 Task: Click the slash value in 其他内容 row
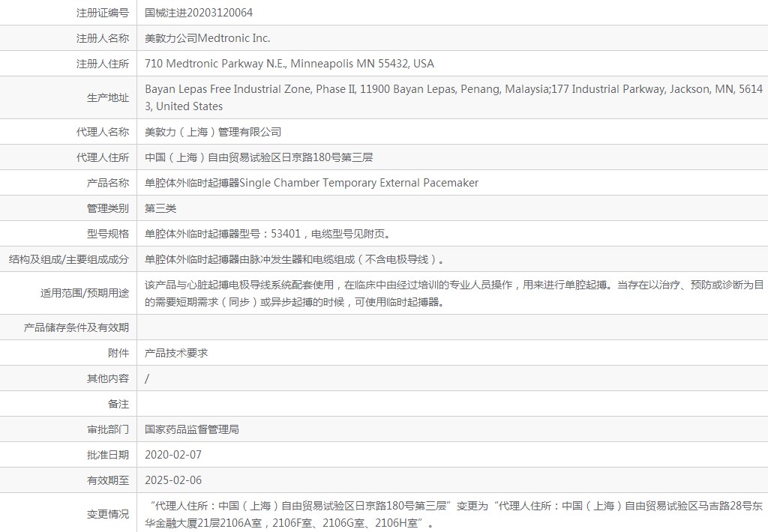146,378
